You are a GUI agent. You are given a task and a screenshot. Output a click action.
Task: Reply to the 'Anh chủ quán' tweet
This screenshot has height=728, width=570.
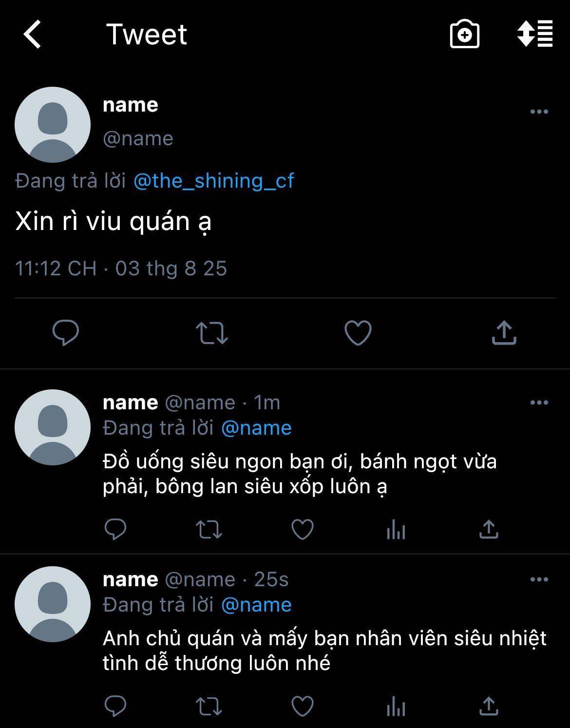point(115,706)
